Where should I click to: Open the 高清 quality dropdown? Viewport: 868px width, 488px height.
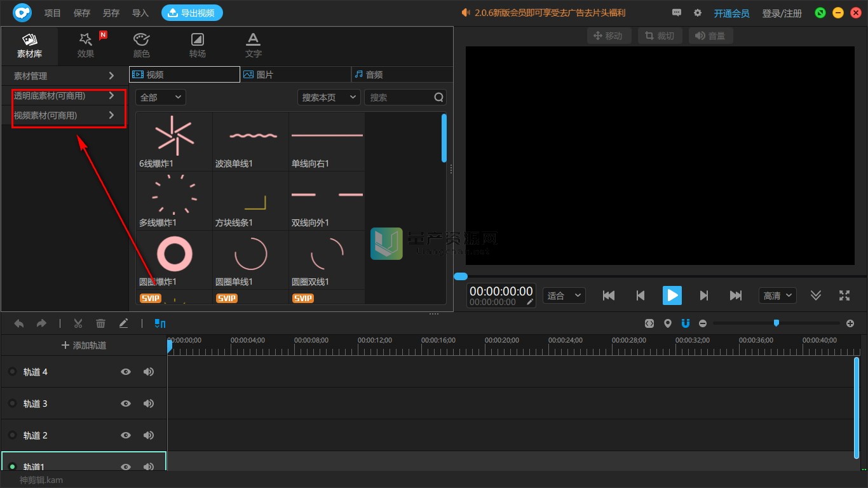point(778,295)
